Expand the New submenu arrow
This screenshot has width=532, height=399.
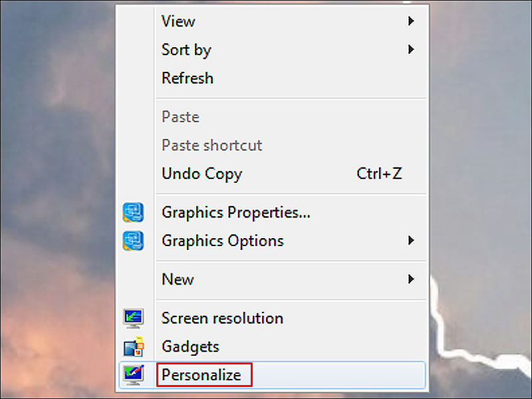(411, 279)
